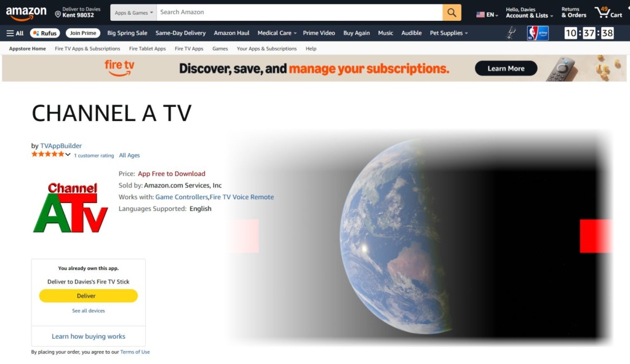Click the Fire TV logo in banner

tap(119, 68)
